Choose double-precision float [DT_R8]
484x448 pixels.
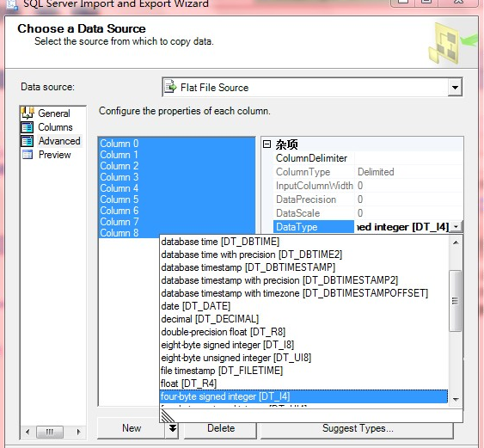[x=304, y=332]
